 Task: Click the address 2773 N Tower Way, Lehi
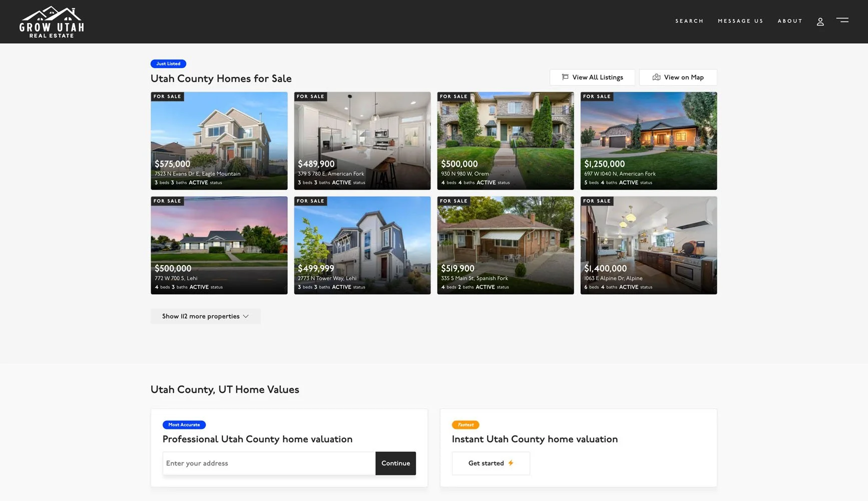click(327, 279)
